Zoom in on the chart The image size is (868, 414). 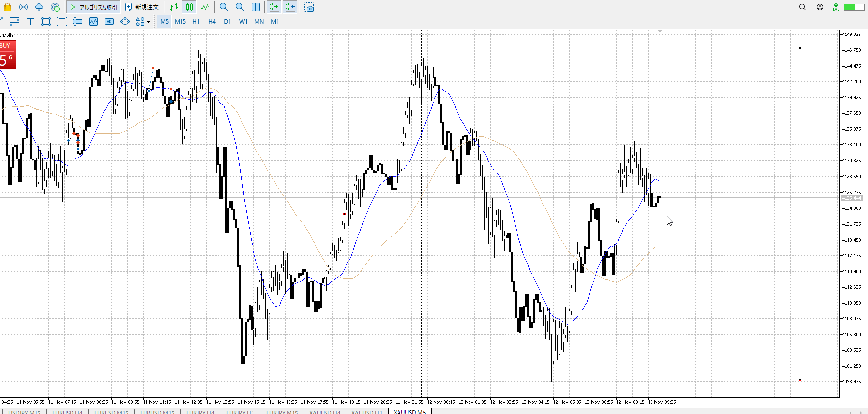[224, 7]
